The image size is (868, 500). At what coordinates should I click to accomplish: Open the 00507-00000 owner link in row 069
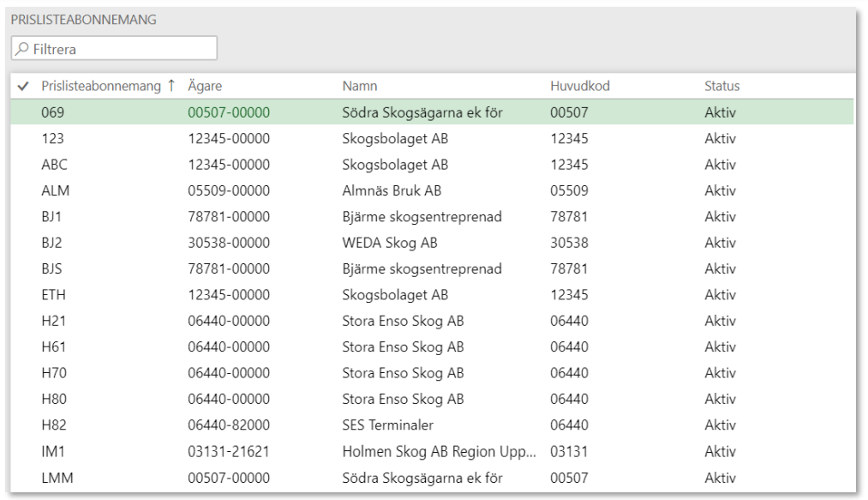229,112
